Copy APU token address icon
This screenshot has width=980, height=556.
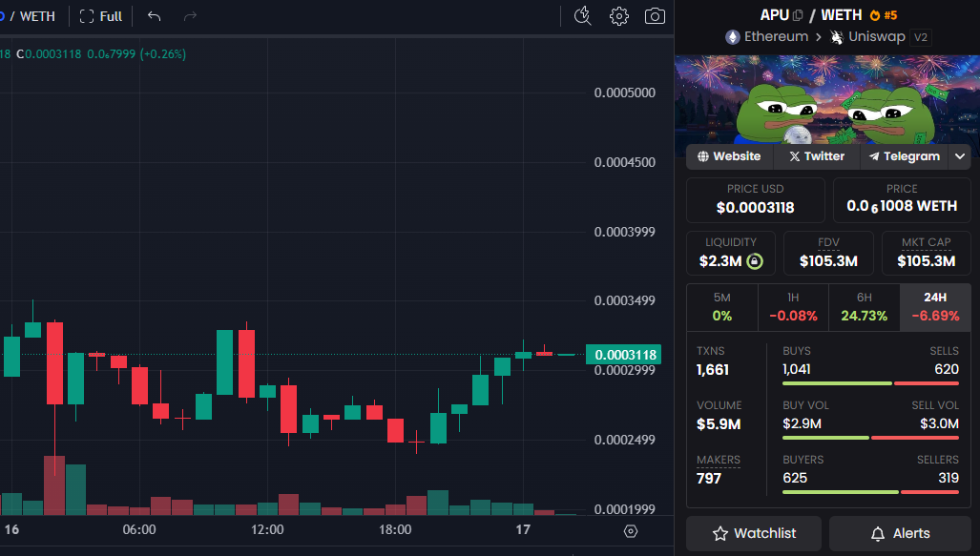[798, 15]
